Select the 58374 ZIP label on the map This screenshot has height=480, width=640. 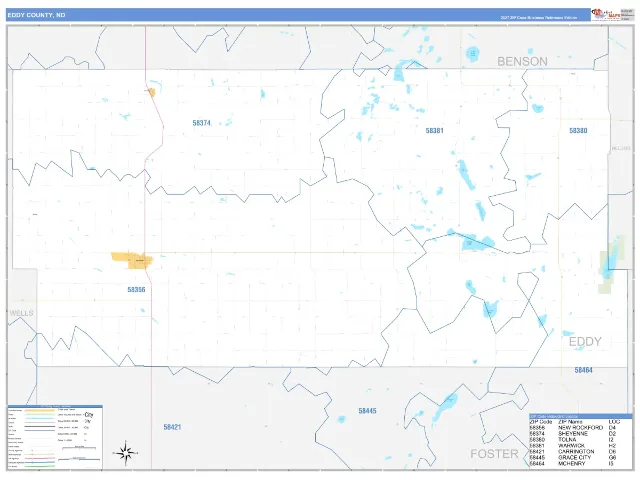202,123
